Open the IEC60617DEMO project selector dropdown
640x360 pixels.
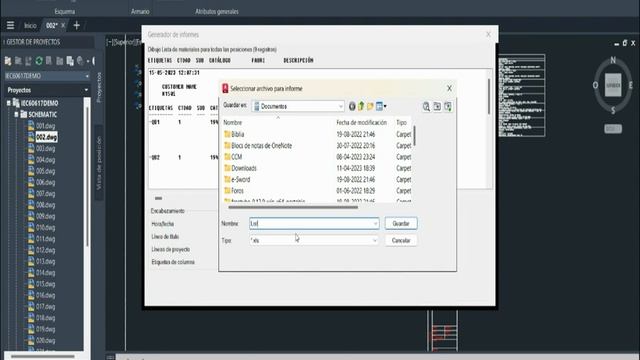[x=87, y=76]
